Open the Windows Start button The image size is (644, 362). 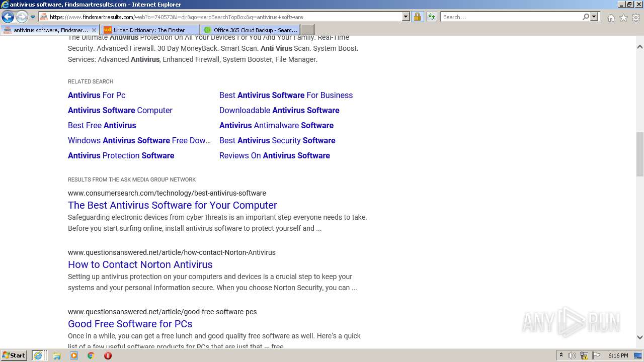[x=14, y=355]
